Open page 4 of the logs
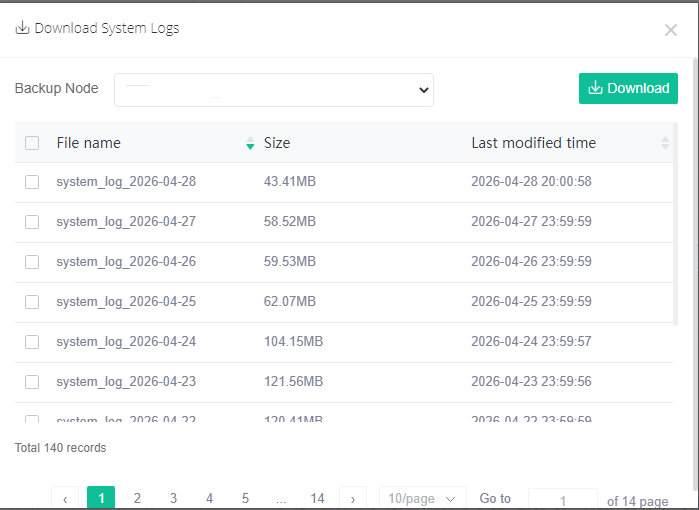This screenshot has height=510, width=699. click(x=209, y=498)
